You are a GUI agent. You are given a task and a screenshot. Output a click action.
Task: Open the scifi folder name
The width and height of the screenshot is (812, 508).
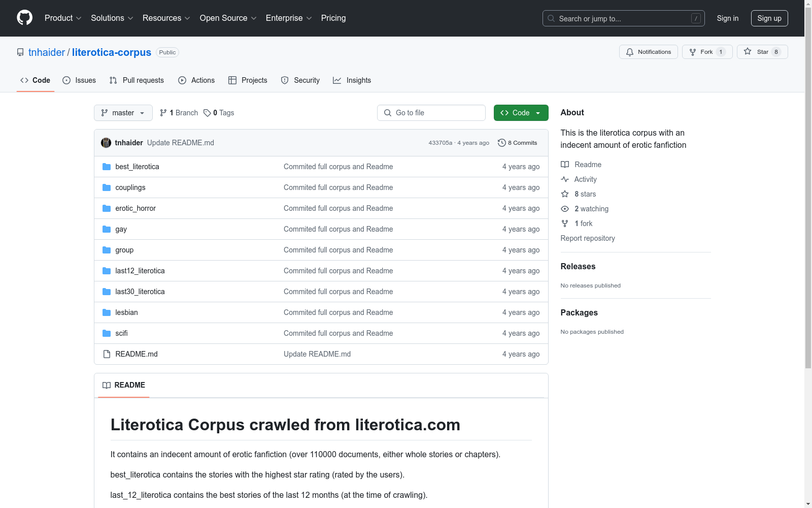pyautogui.click(x=121, y=333)
